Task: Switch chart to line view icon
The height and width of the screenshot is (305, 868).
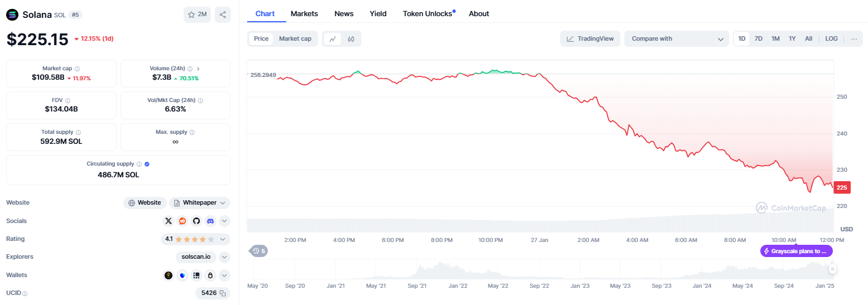Action: (332, 39)
